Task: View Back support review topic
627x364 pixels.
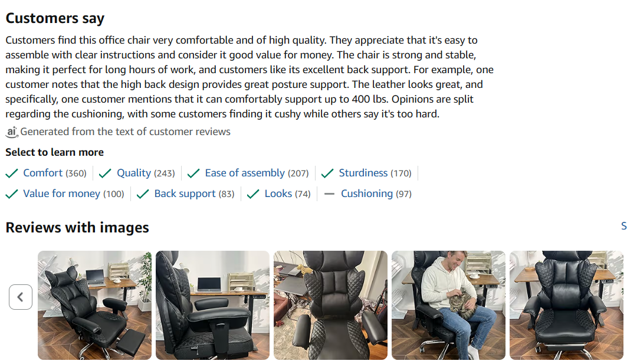Action: point(185,194)
